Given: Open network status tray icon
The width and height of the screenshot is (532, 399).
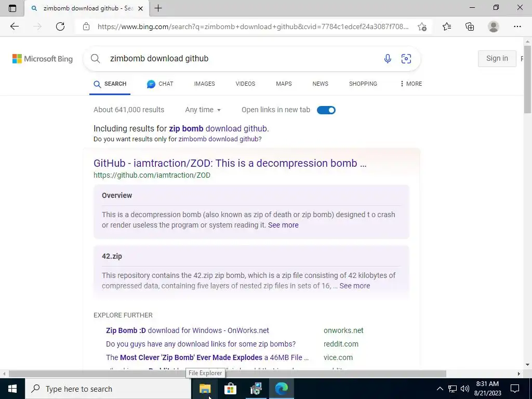Looking at the screenshot, I should pyautogui.click(x=453, y=389).
